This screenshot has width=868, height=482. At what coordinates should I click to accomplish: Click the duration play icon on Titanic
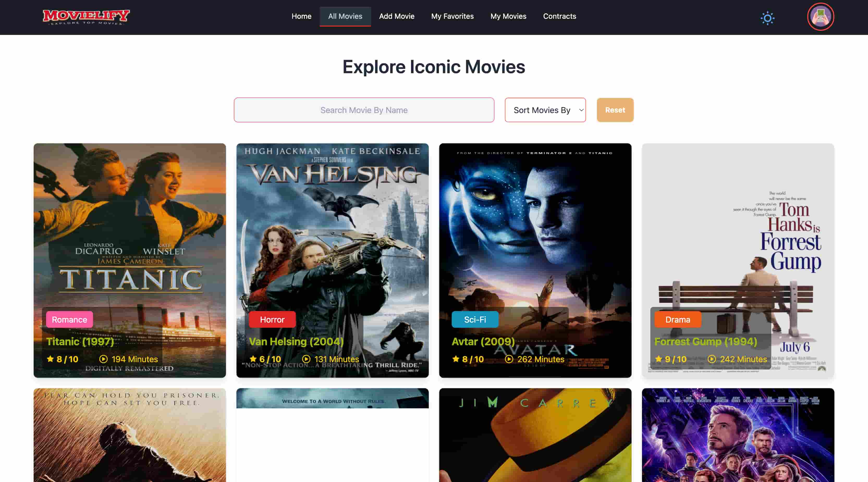click(x=103, y=359)
